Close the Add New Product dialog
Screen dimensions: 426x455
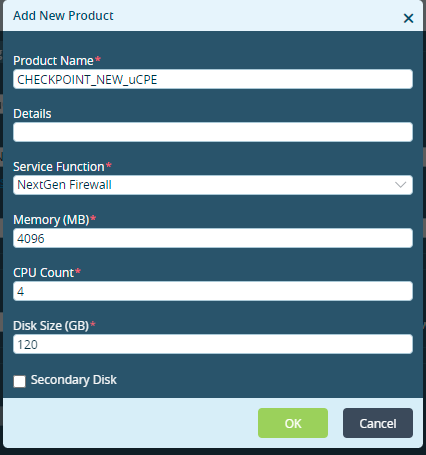pyautogui.click(x=408, y=18)
